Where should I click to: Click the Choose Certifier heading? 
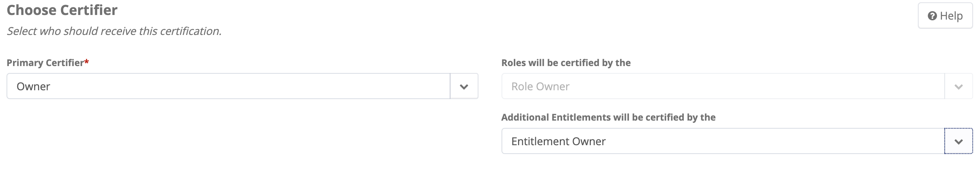click(62, 10)
